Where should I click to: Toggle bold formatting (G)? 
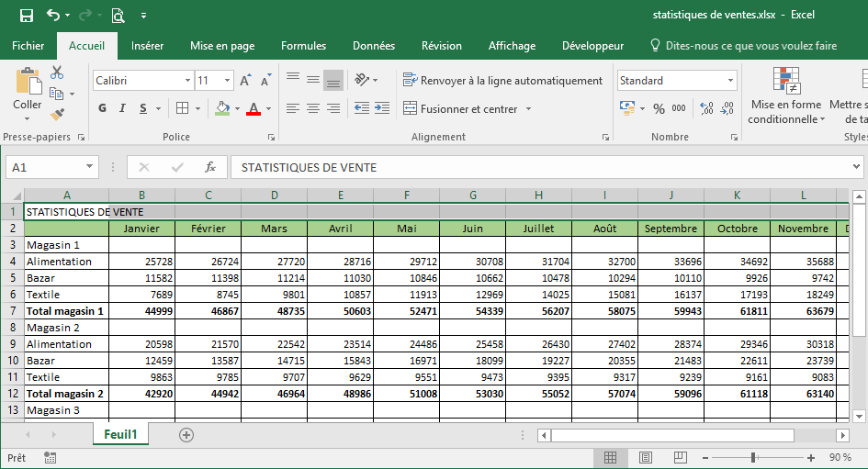click(103, 108)
